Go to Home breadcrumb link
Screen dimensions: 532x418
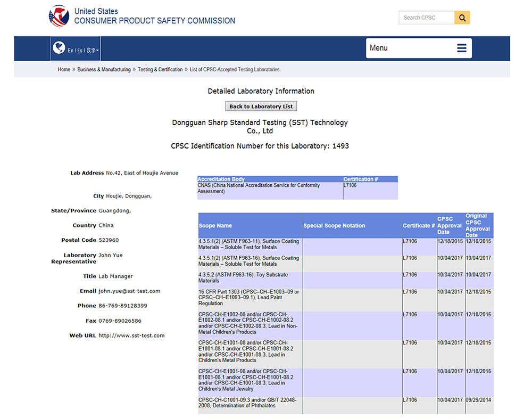(64, 69)
